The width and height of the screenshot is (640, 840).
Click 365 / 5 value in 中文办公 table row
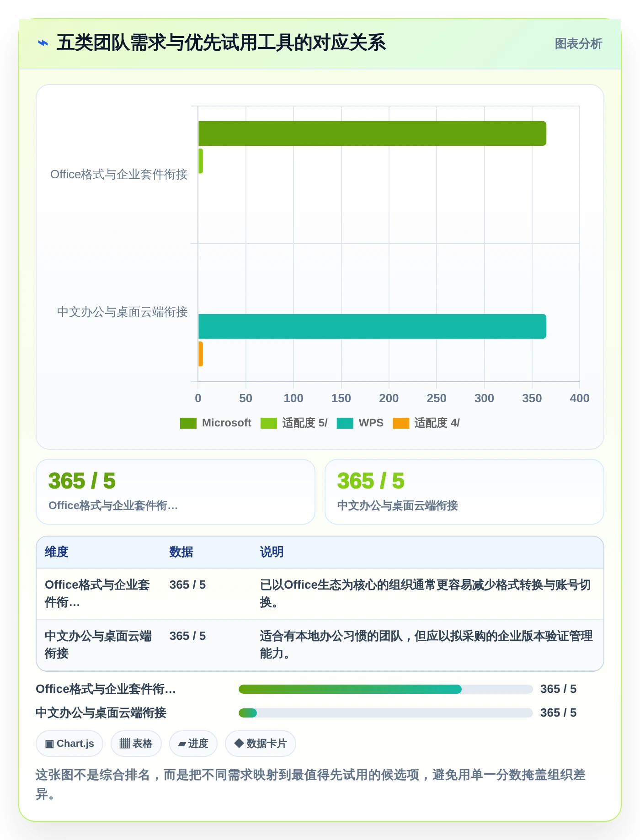pyautogui.click(x=188, y=636)
